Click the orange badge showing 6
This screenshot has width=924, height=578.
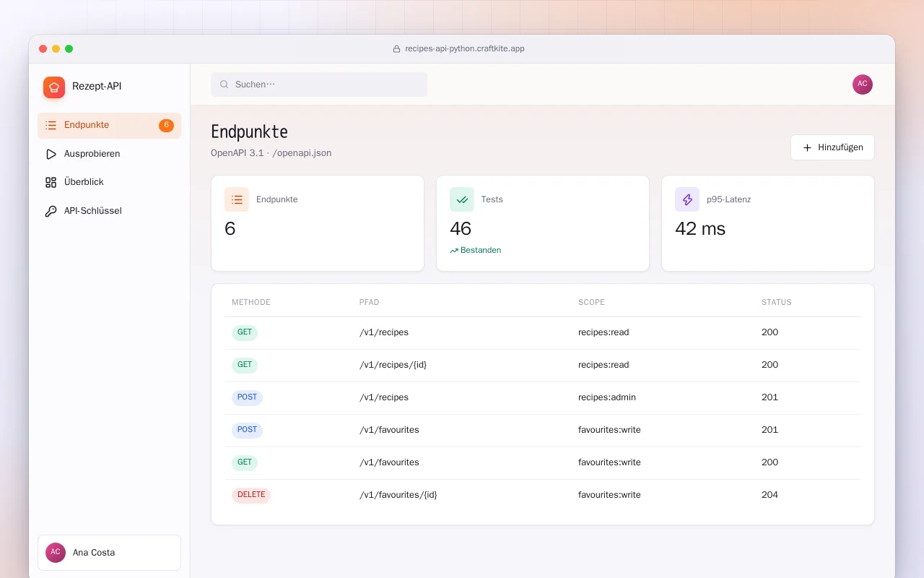point(166,125)
